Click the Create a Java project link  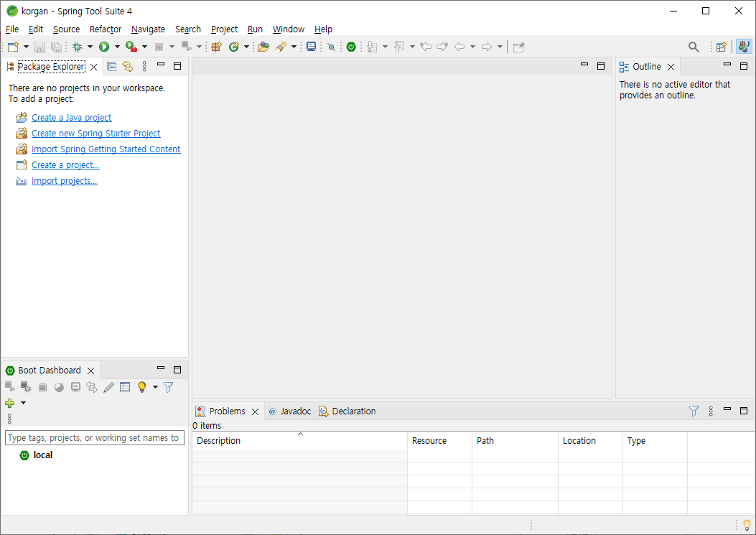click(71, 117)
